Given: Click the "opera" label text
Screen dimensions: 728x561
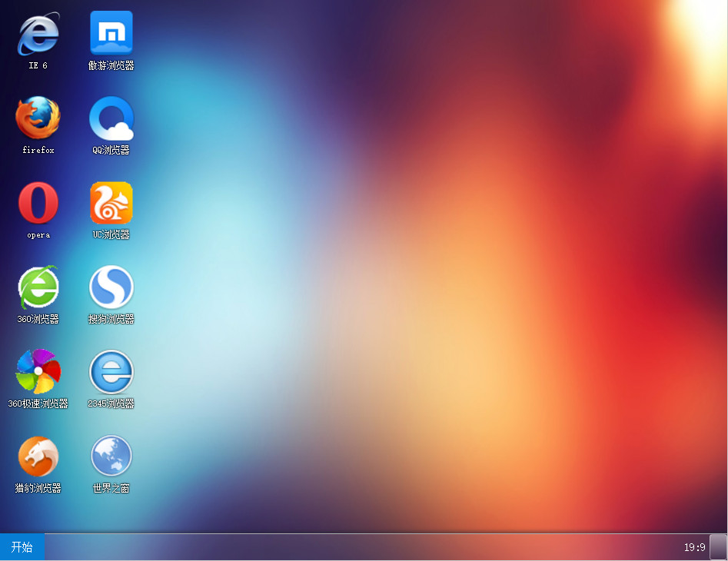Looking at the screenshot, I should 38,235.
